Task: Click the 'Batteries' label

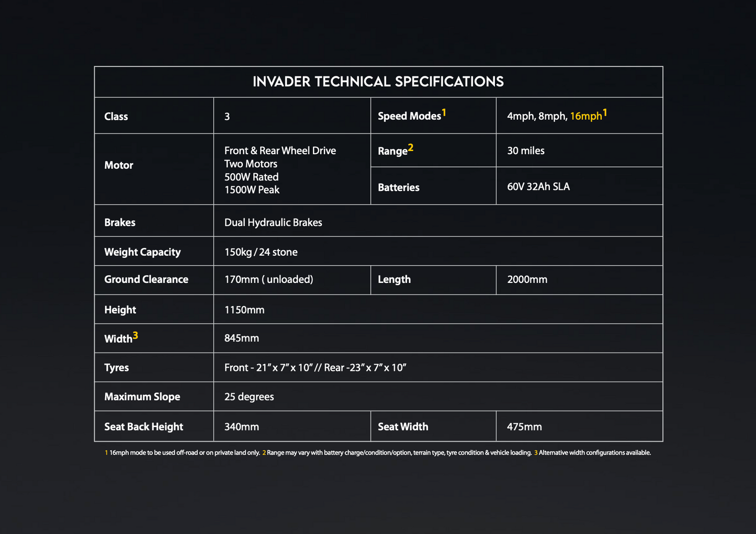Action: [x=399, y=187]
